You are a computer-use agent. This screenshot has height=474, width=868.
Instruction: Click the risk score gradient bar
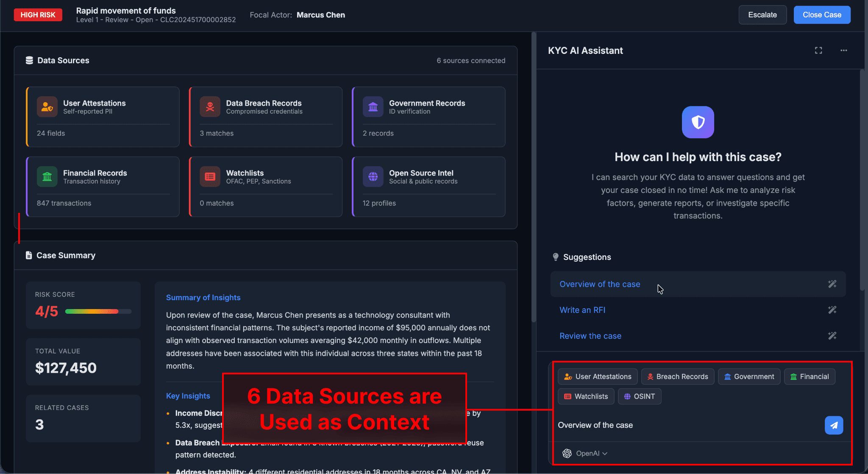pos(97,311)
